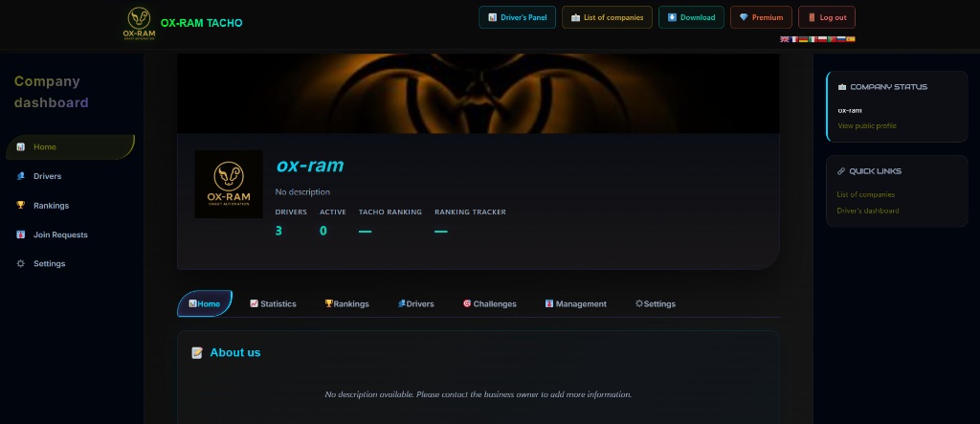Click the company banner cover image
The width and height of the screenshot is (980, 424).
pos(479,93)
